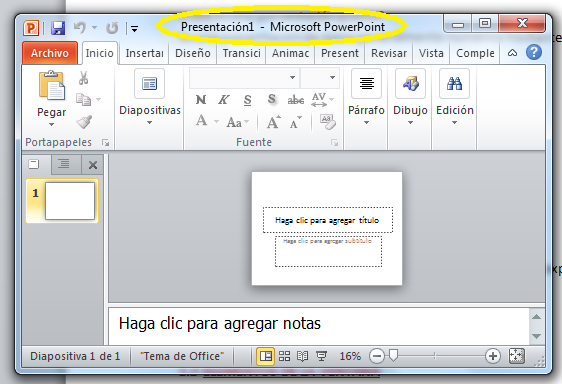
Task: Click the zoom slider handle
Action: (394, 356)
